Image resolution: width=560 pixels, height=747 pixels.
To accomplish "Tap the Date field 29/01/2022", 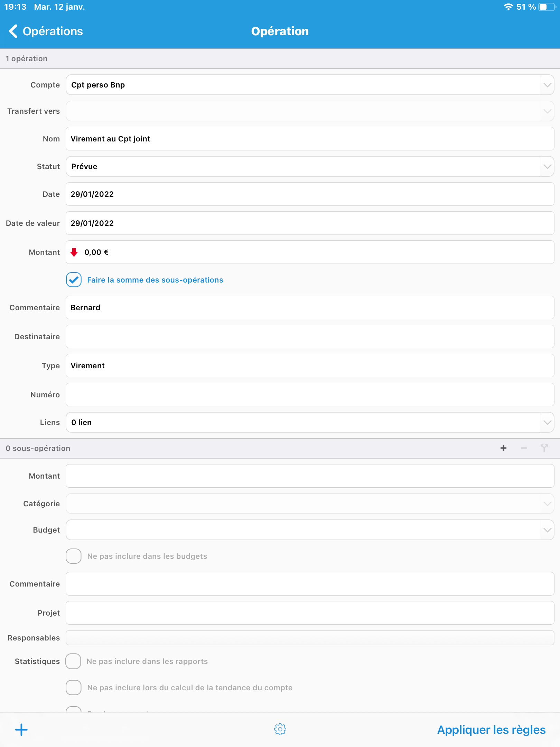I will (310, 194).
